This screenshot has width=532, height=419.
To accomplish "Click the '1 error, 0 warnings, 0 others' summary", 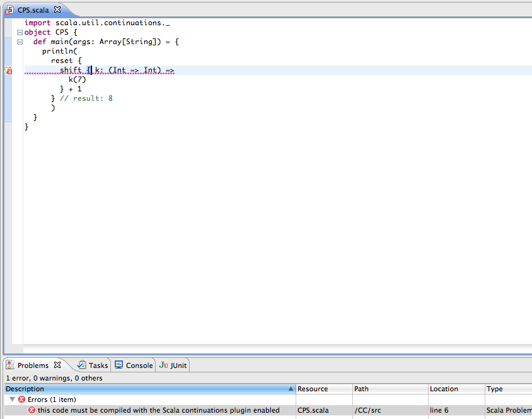I will pos(54,378).
